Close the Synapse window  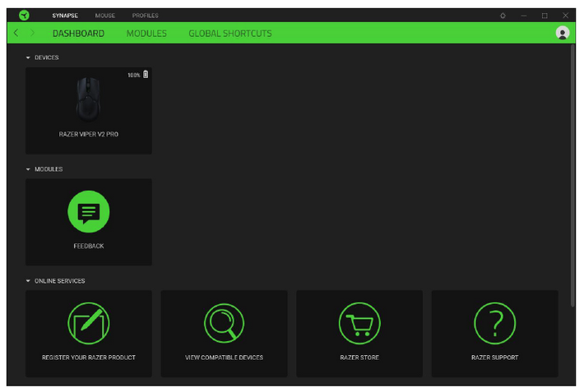point(565,16)
